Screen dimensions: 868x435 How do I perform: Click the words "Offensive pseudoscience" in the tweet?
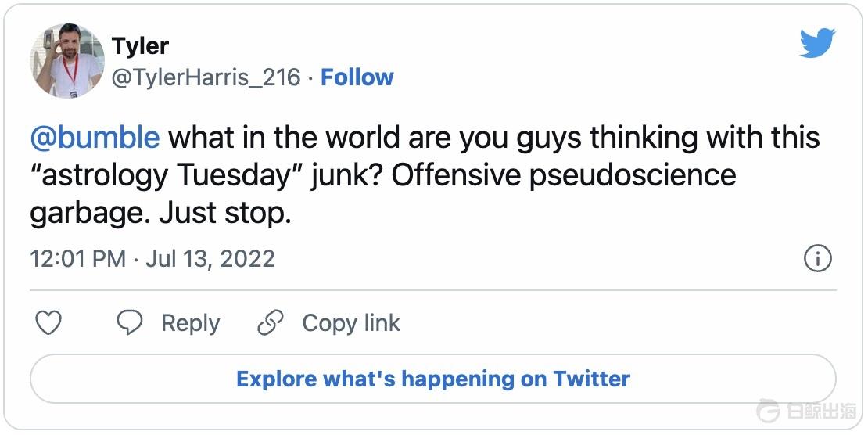point(563,175)
